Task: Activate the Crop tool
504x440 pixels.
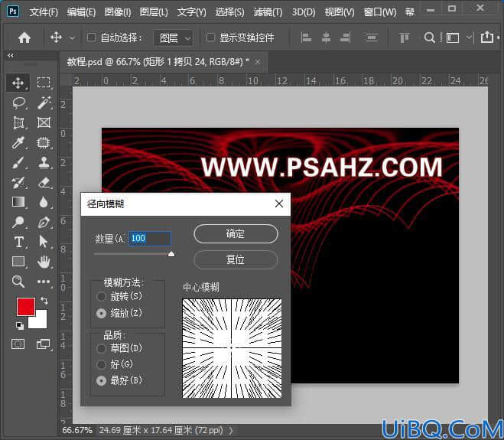Action: 18,122
